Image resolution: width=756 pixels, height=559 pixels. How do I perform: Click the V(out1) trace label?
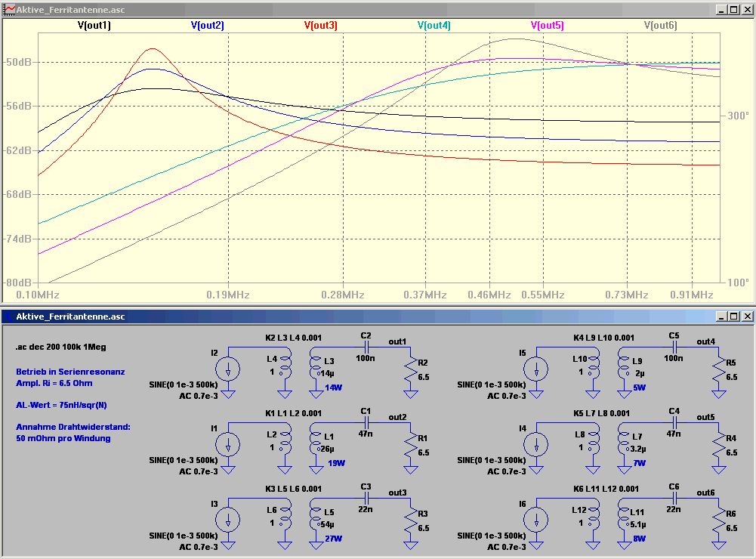click(x=94, y=25)
